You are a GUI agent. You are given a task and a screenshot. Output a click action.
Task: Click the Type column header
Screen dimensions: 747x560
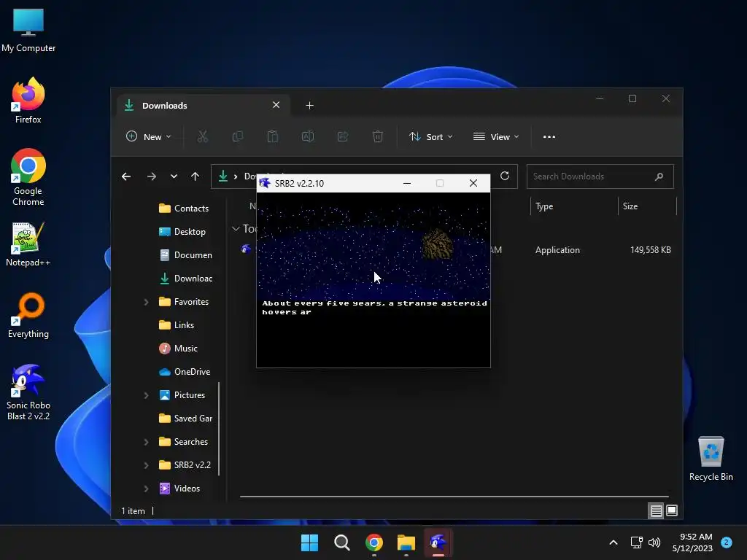point(573,206)
